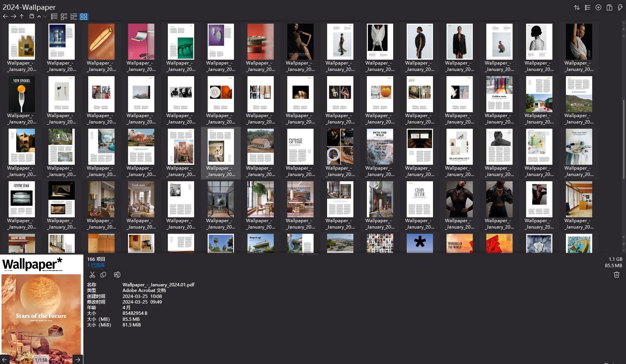Open the downward chevron beside the path bar
Viewport: 626px width, 364px height.
coord(45,17)
